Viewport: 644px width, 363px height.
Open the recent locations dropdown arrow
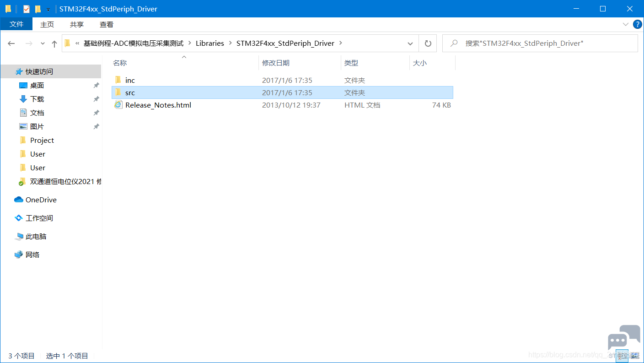tap(43, 43)
